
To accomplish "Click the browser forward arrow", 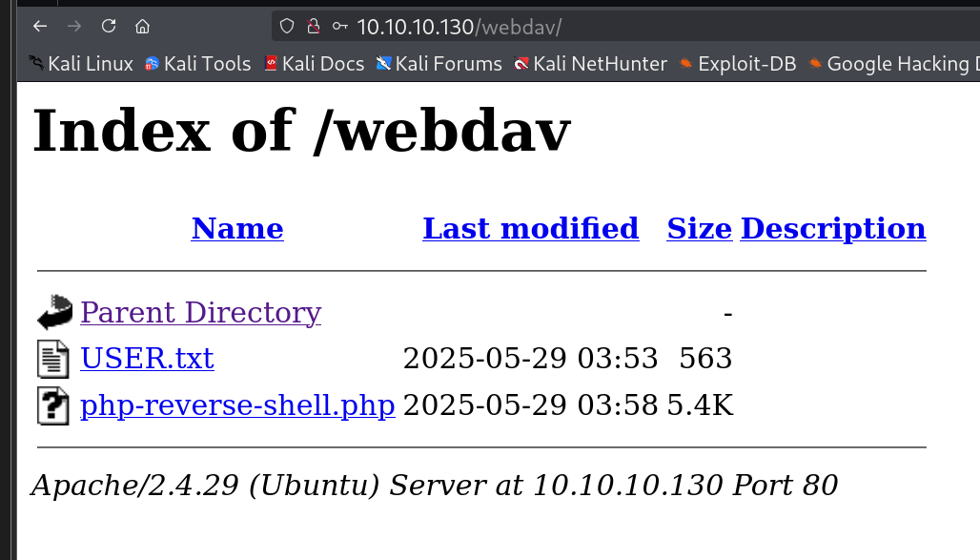I will [73, 27].
